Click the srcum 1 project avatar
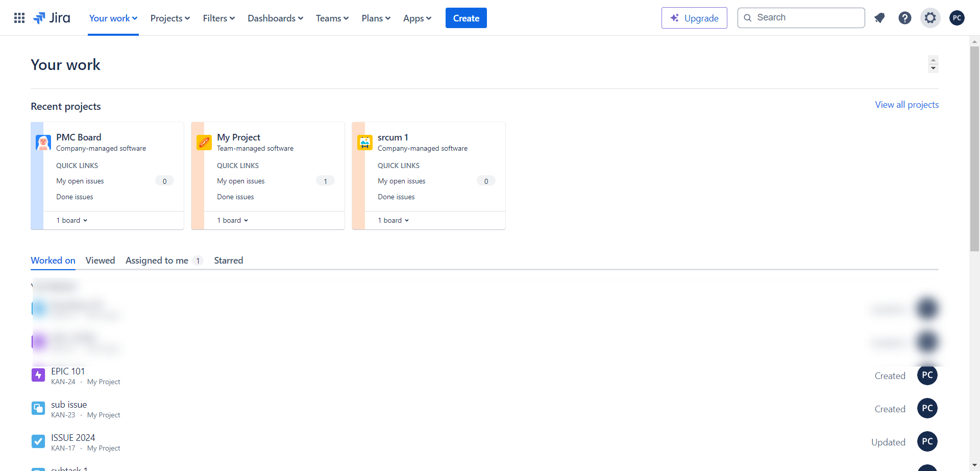This screenshot has width=980, height=471. point(365,143)
